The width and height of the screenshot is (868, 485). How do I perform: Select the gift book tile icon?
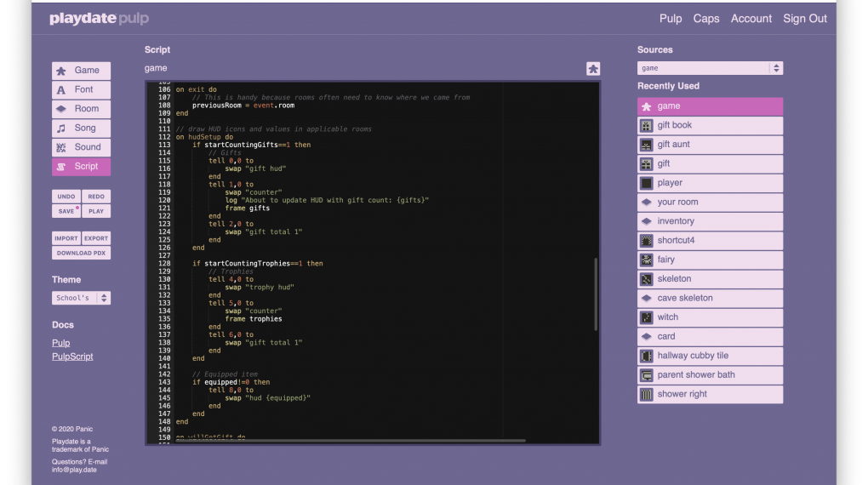[647, 126]
